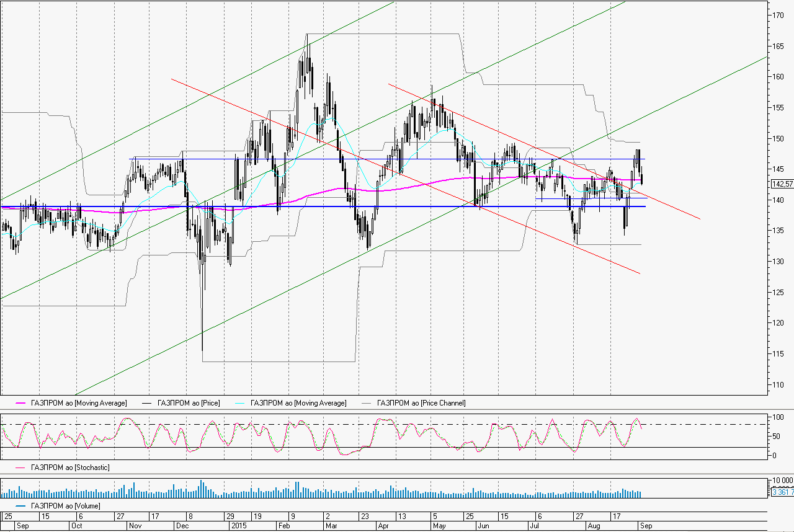This screenshot has height=532, width=794.
Task: Click the 2015 year label on time axis
Action: click(239, 525)
